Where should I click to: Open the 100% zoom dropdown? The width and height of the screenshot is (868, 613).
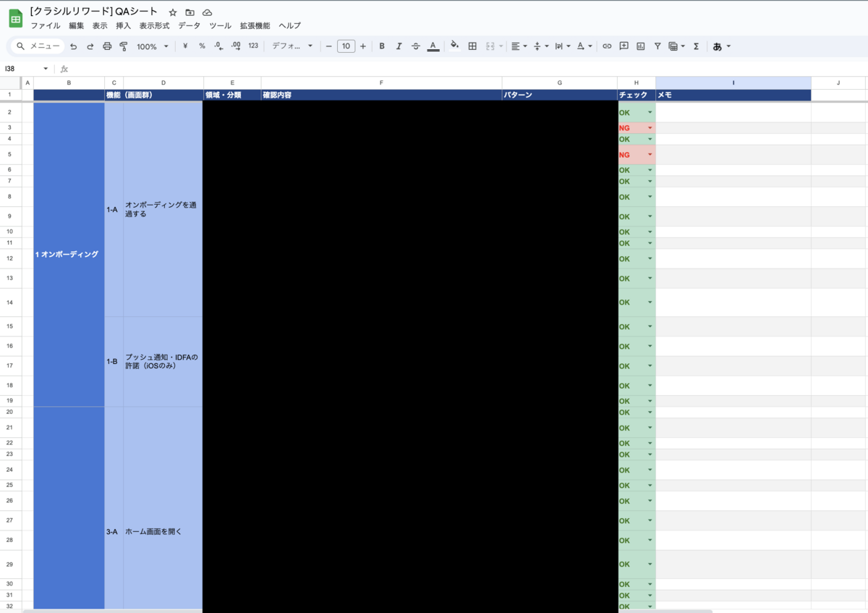[153, 46]
